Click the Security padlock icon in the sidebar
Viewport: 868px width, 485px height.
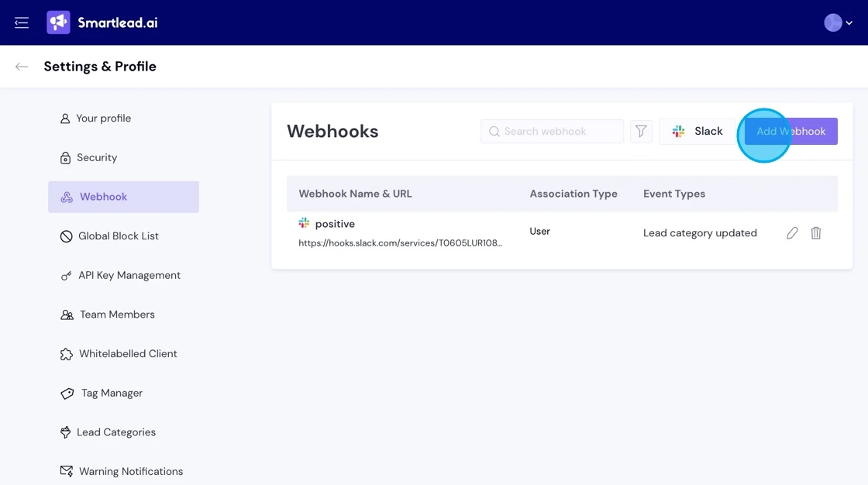click(x=66, y=157)
